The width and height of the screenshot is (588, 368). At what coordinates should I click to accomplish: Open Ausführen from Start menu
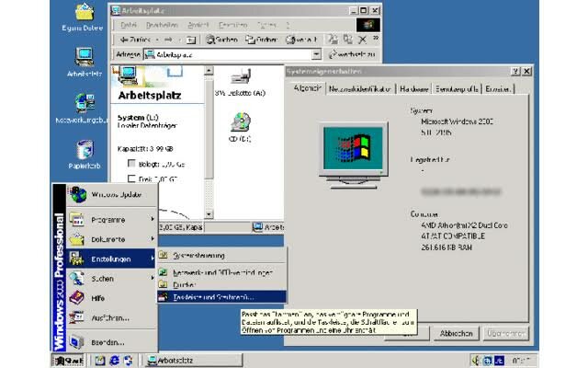coord(112,317)
